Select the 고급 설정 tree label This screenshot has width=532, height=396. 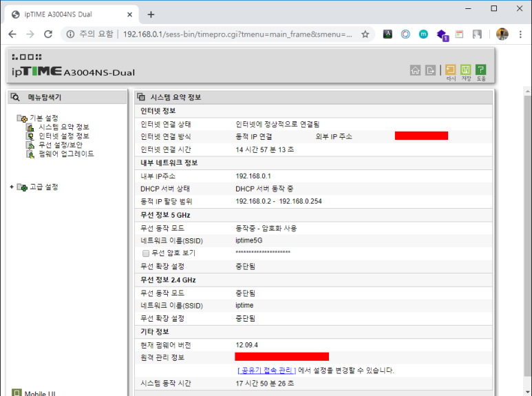tap(44, 187)
